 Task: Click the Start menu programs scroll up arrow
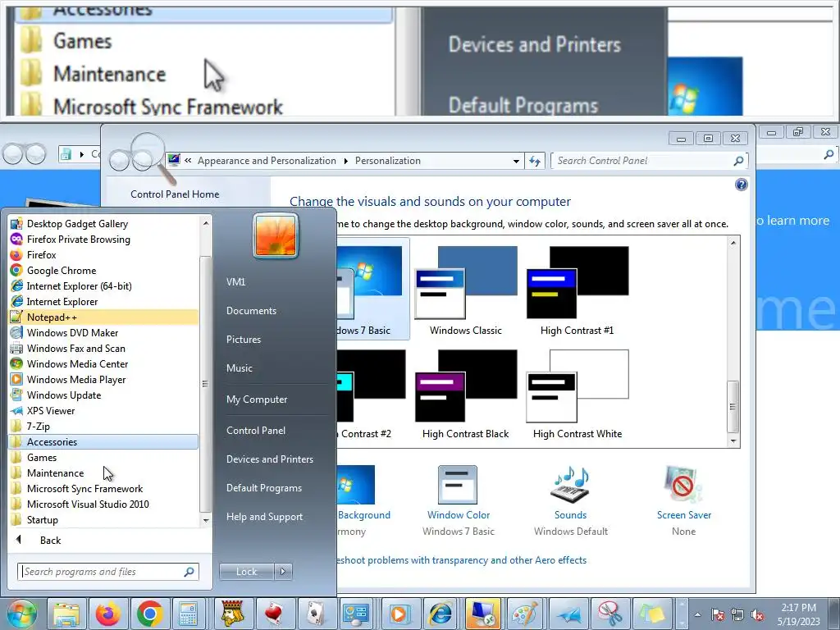click(206, 222)
